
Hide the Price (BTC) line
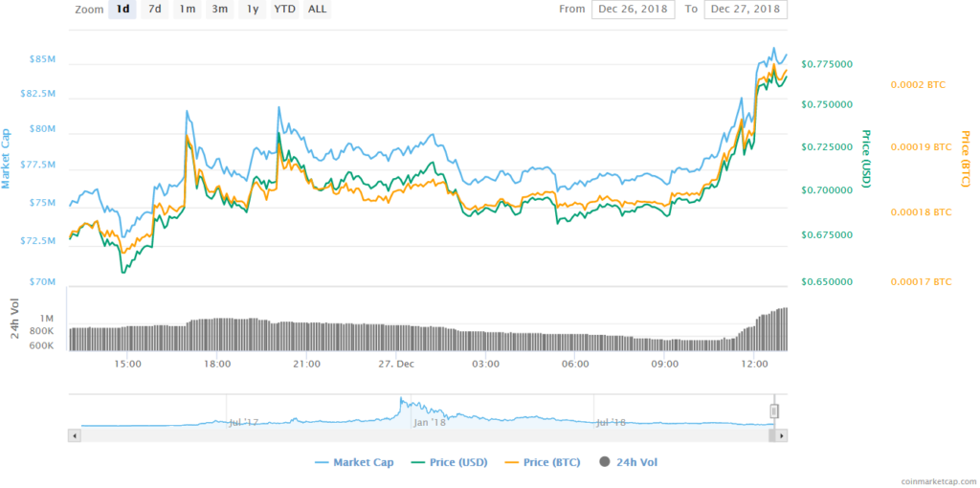(542, 462)
